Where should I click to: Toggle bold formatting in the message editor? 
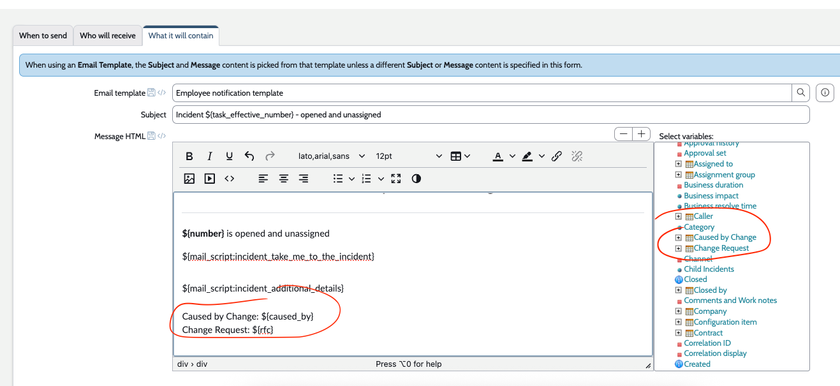[189, 156]
